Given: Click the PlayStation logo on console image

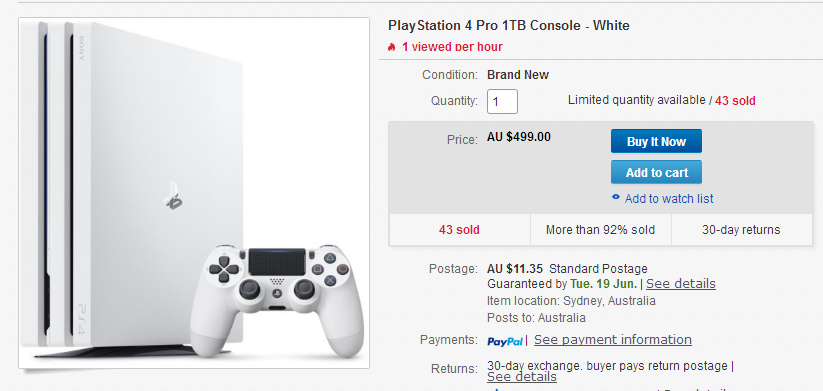Looking at the screenshot, I should 173,195.
